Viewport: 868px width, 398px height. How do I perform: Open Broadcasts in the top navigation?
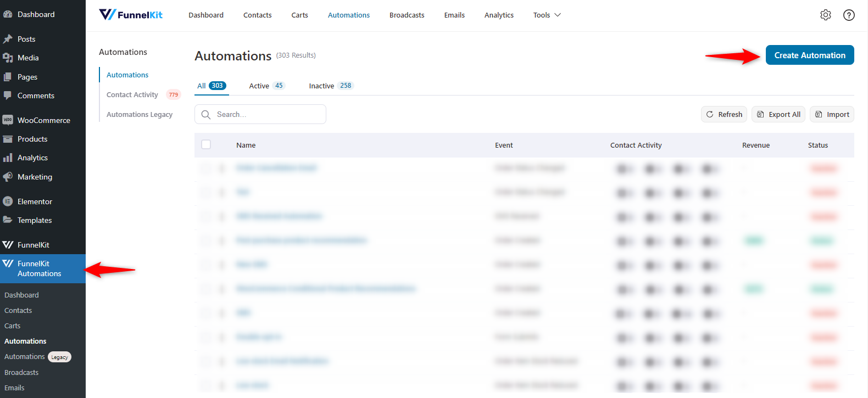tap(407, 15)
